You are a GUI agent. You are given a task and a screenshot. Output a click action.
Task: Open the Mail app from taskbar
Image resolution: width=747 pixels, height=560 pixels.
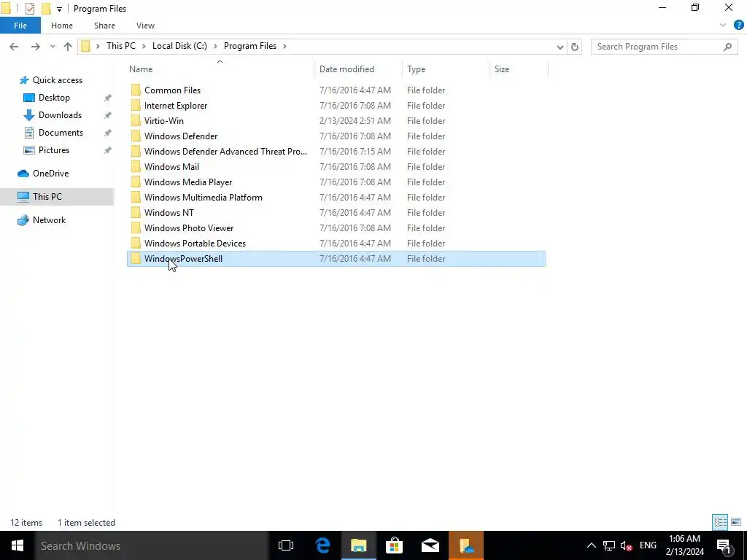[x=430, y=545]
